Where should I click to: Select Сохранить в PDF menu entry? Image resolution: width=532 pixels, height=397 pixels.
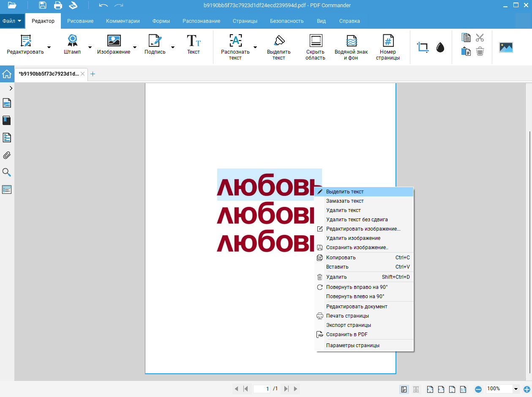pos(364,334)
